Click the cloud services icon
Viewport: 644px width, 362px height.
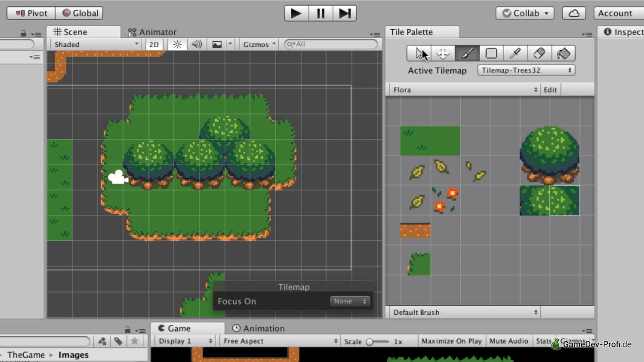(574, 13)
